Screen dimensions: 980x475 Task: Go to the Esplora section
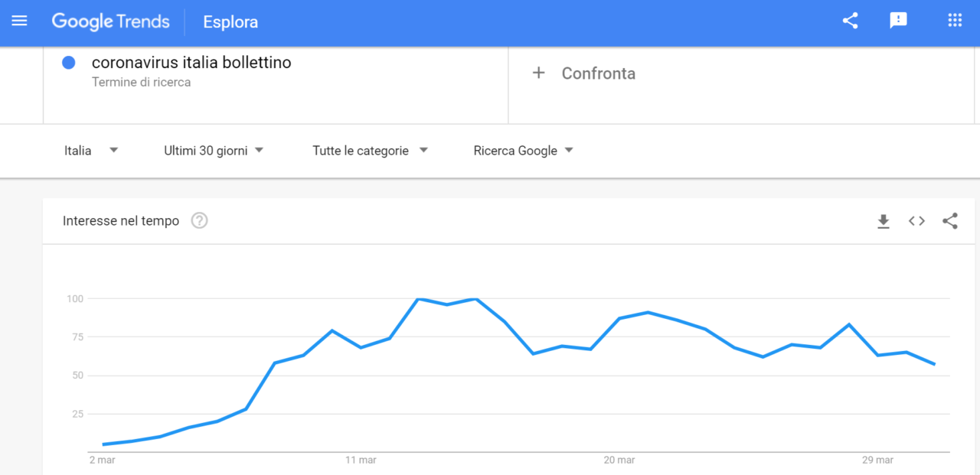point(230,22)
